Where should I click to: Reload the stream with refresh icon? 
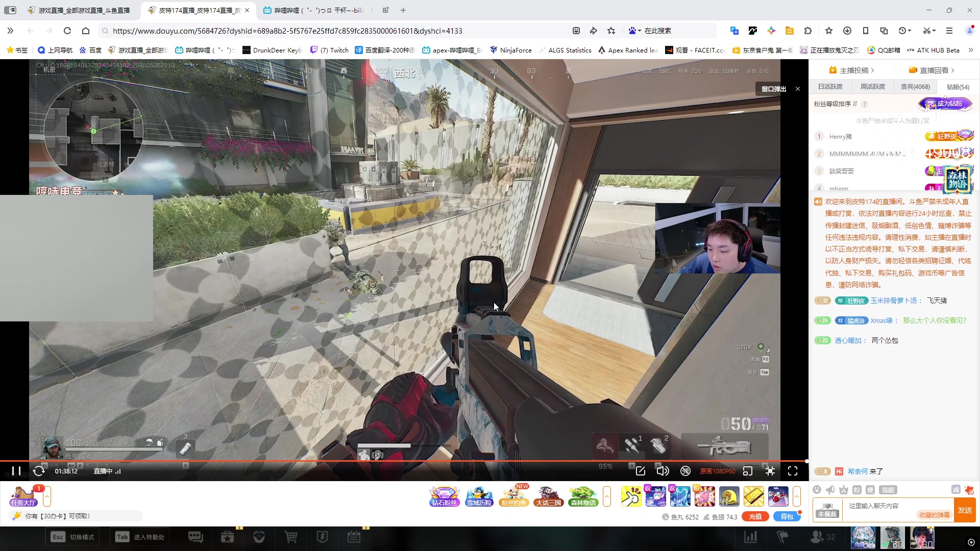[x=39, y=471]
